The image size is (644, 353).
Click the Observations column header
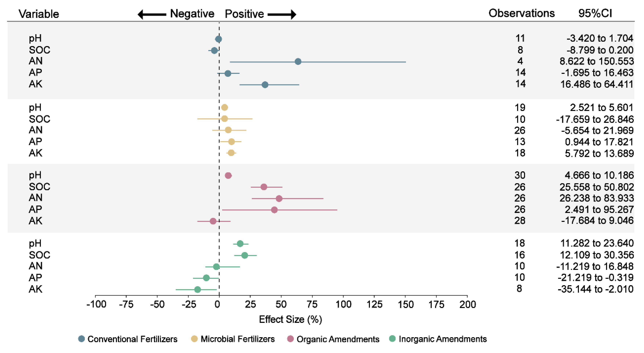point(521,13)
